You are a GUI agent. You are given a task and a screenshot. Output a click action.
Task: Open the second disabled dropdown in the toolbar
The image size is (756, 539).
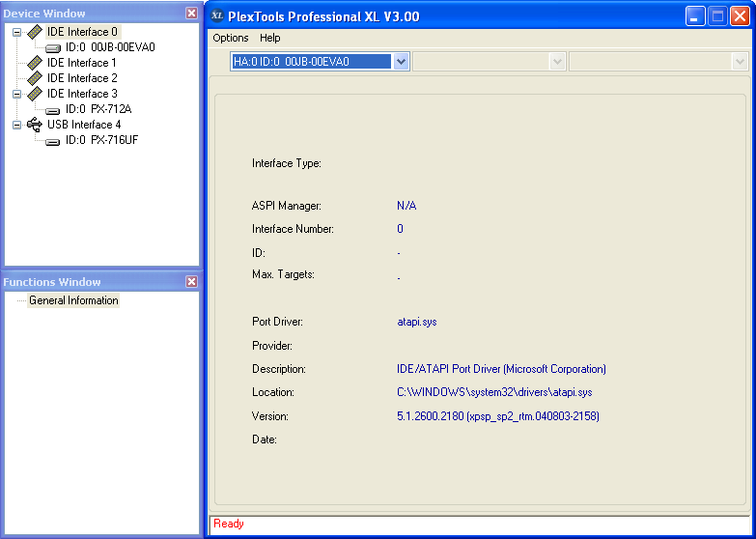(x=557, y=62)
